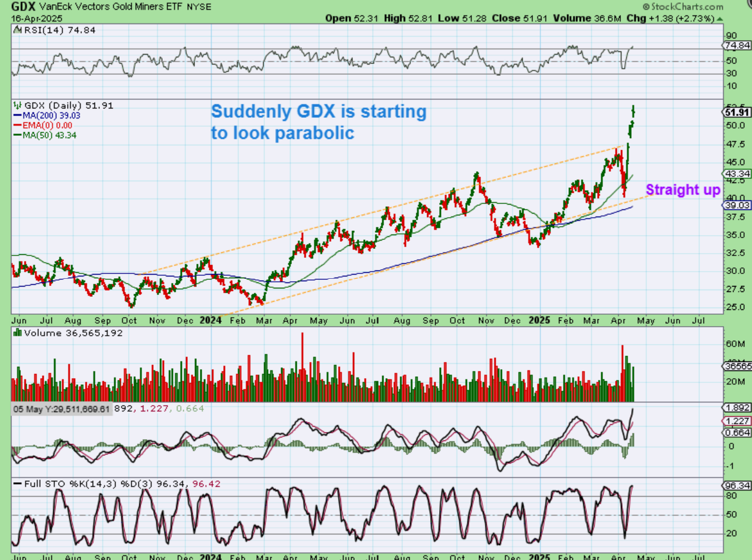Click the 1.227 MACD signal axis tag
The height and width of the screenshot is (560, 752).
pos(738,421)
